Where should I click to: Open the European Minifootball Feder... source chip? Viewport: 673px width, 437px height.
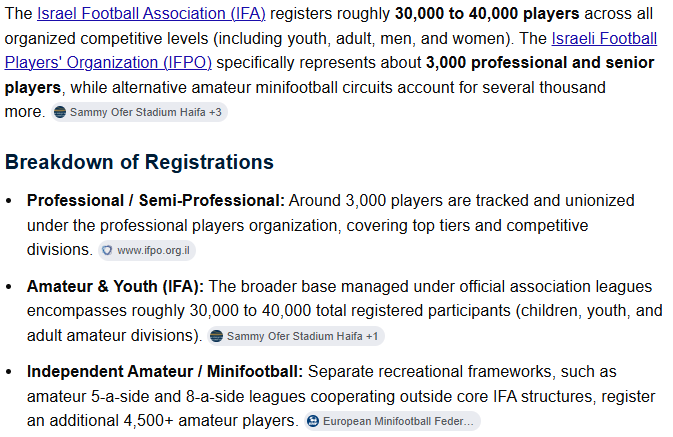click(x=392, y=421)
